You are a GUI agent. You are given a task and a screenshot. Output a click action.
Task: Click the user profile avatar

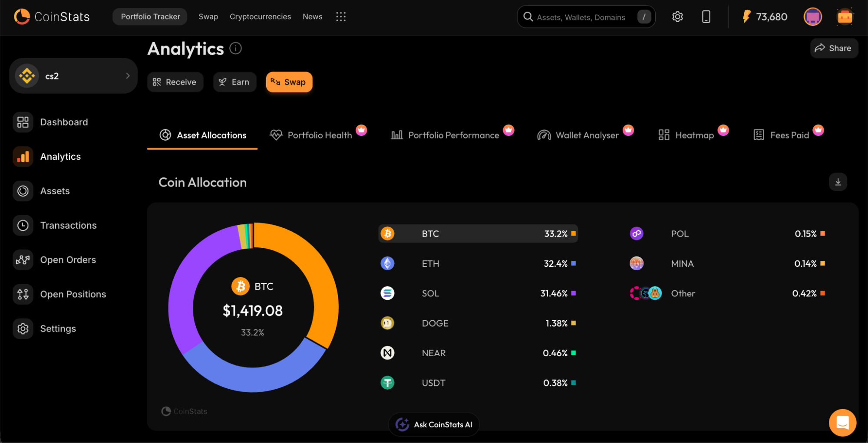pos(812,17)
